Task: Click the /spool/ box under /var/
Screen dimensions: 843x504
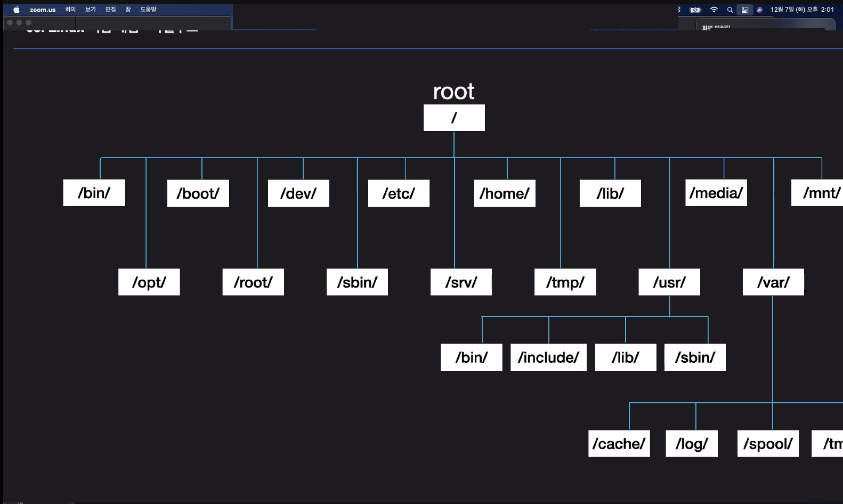Action: pyautogui.click(x=768, y=444)
